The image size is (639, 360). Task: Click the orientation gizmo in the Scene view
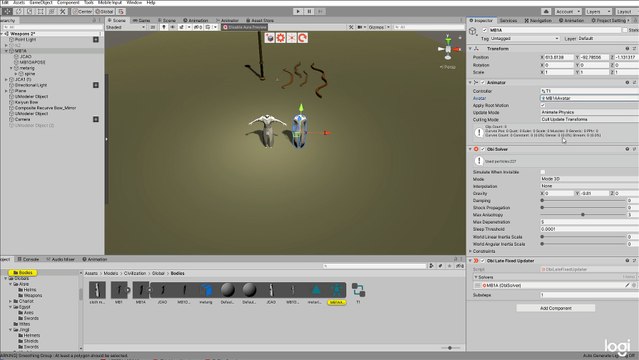[448, 49]
